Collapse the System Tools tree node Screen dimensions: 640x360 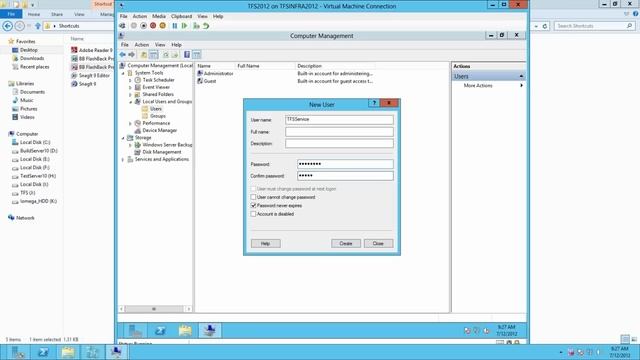click(123, 73)
